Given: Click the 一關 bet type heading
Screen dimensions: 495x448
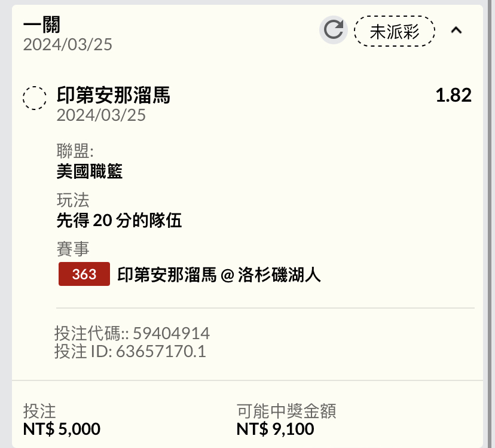Looking at the screenshot, I should 42,25.
